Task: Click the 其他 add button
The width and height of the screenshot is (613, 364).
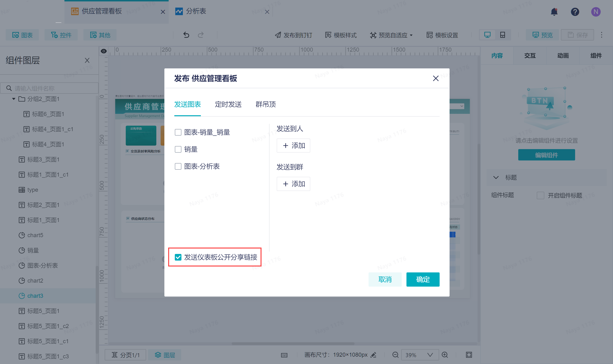Action: (100, 35)
